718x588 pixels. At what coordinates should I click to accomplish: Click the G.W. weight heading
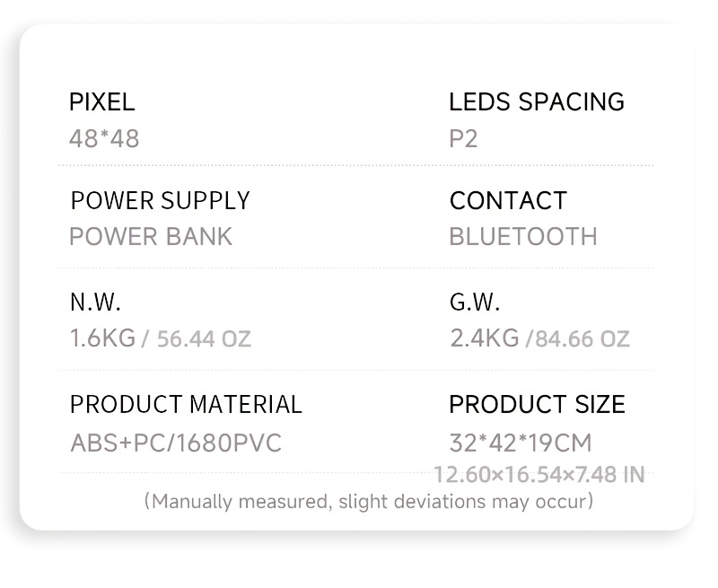475,302
